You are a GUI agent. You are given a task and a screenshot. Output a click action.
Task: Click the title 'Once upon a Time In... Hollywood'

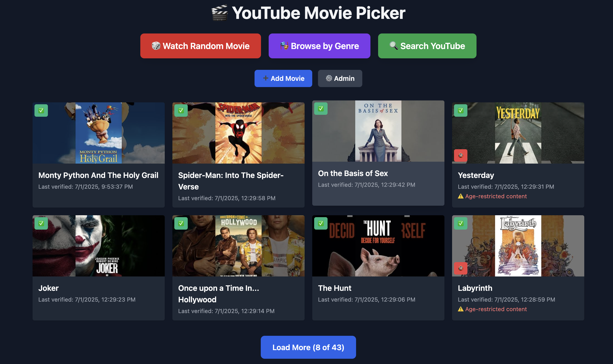point(219,294)
